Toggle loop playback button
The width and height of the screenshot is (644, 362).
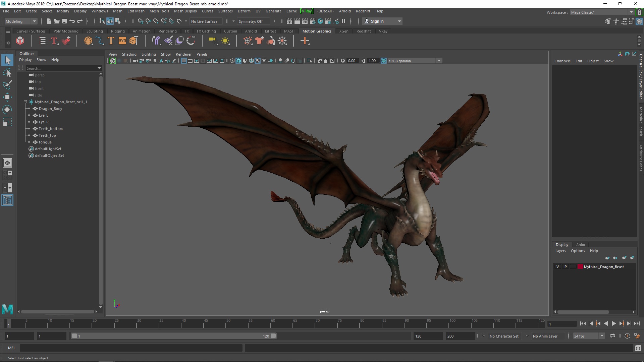(x=612, y=336)
